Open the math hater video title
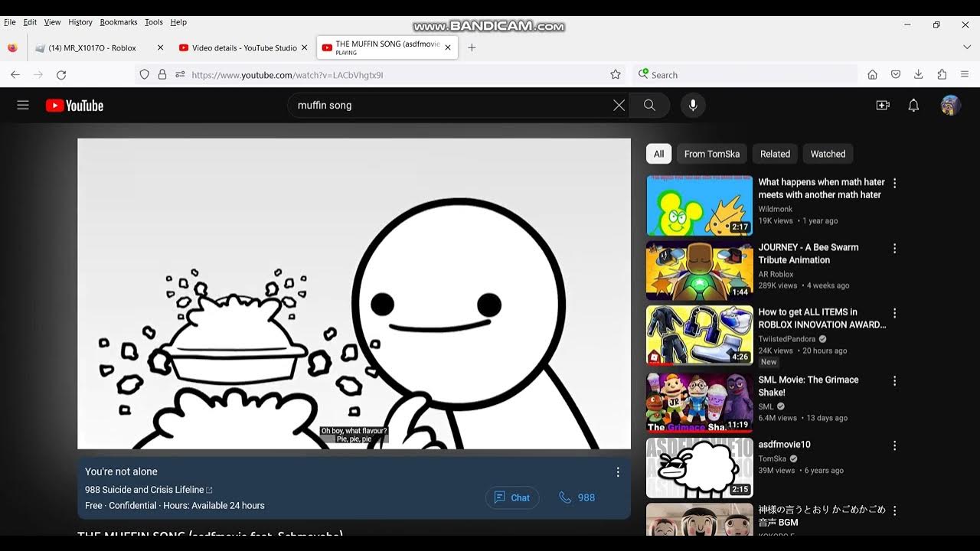This screenshot has height=551, width=980. click(x=822, y=188)
